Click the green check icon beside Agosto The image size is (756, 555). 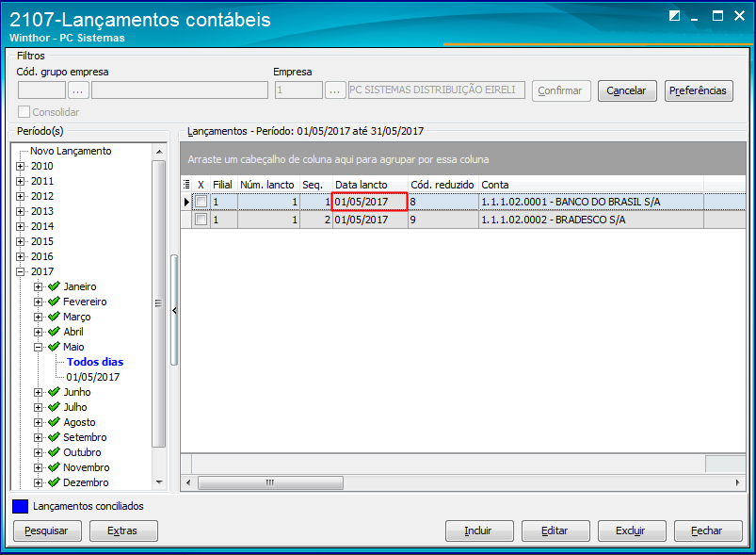54,422
